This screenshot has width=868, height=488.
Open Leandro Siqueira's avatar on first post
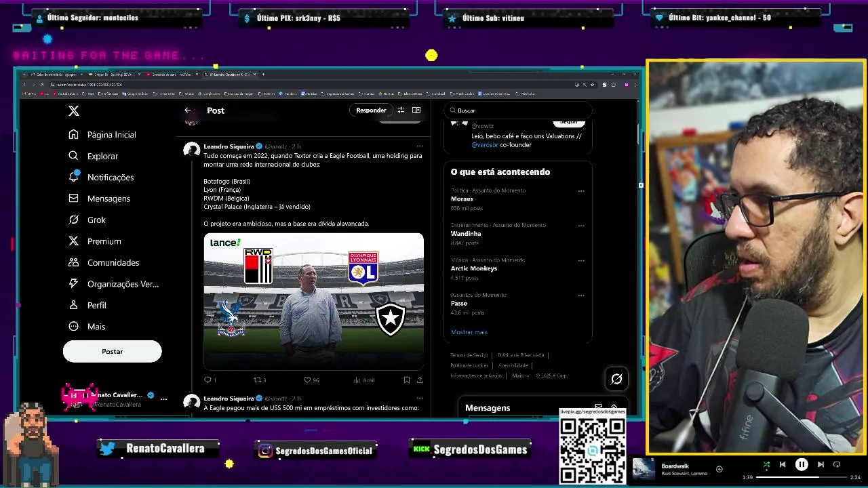point(192,150)
